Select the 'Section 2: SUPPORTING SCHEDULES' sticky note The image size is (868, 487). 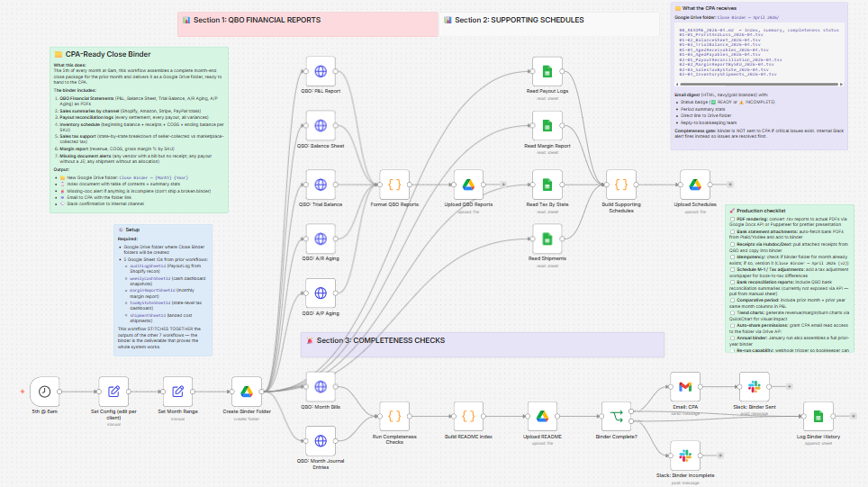point(549,24)
